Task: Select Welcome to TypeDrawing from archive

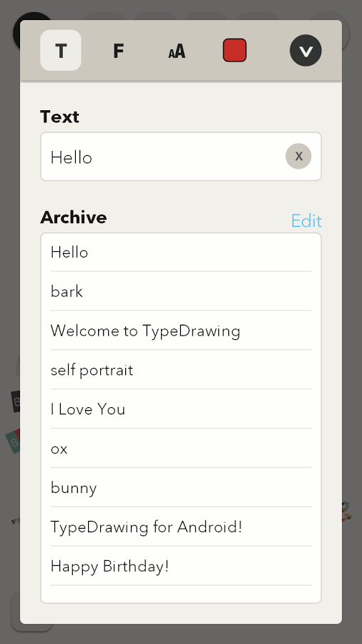Action: click(x=181, y=331)
